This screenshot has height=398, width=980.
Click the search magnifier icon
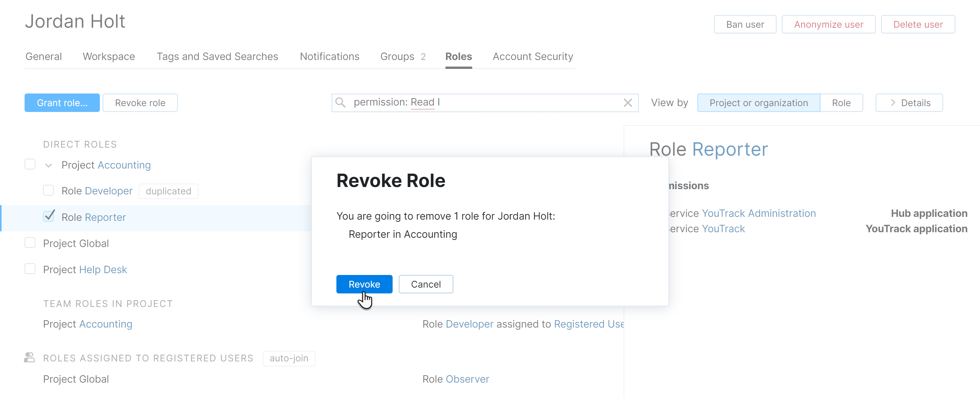click(x=340, y=102)
